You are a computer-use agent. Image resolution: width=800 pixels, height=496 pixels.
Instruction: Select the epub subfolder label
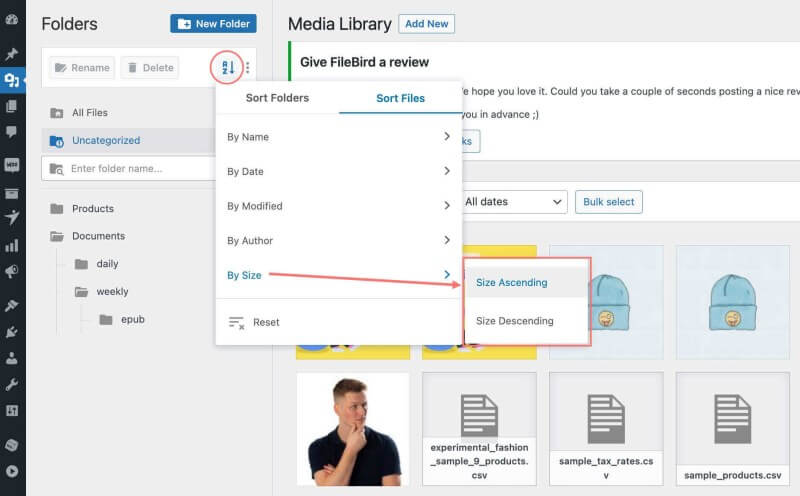[133, 319]
